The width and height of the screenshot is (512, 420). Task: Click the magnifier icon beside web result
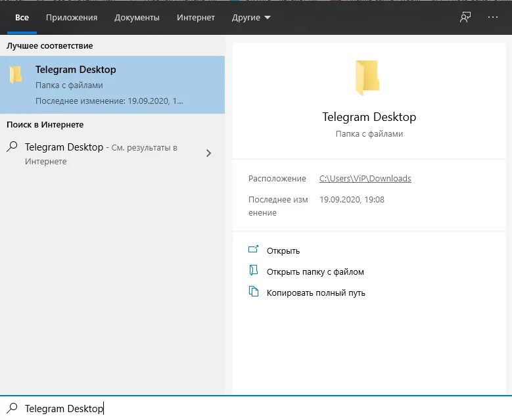[12, 147]
